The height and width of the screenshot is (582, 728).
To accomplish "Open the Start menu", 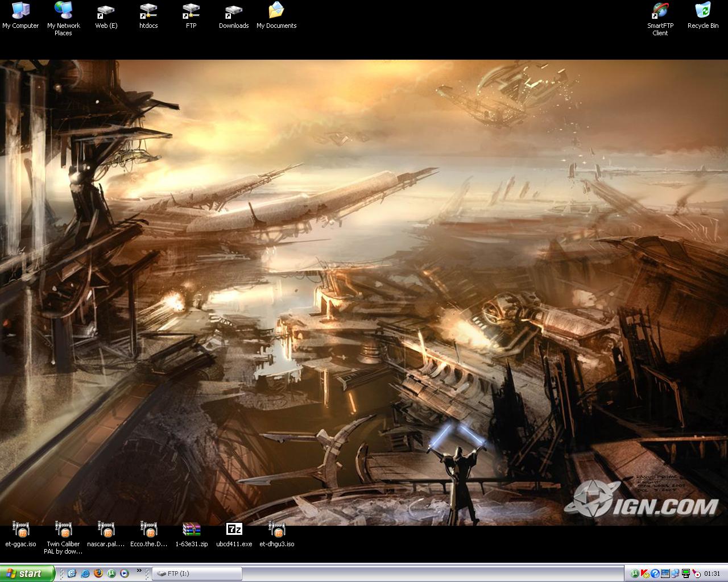I will coord(27,573).
